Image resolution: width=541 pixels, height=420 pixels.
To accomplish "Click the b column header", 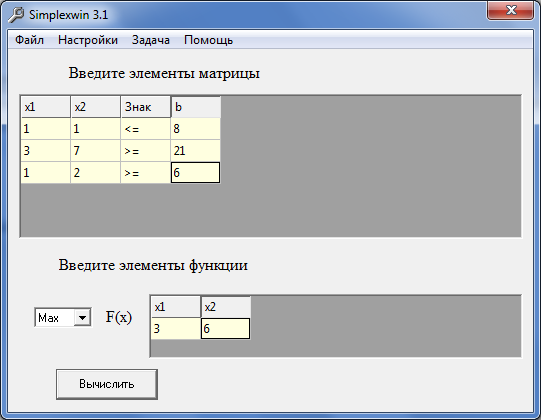I will click(196, 107).
